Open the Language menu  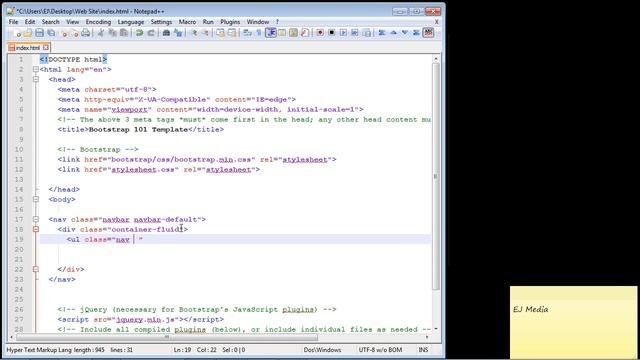pyautogui.click(x=131, y=22)
